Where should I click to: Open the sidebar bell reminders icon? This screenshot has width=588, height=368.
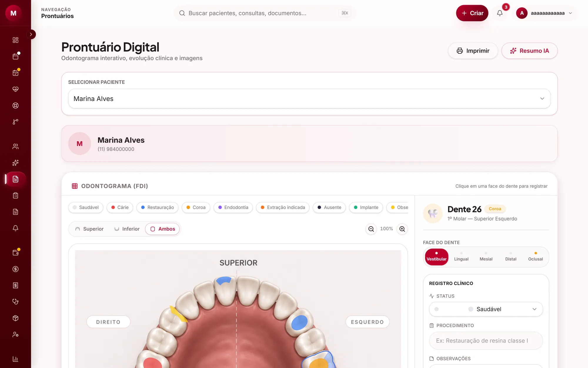click(16, 228)
